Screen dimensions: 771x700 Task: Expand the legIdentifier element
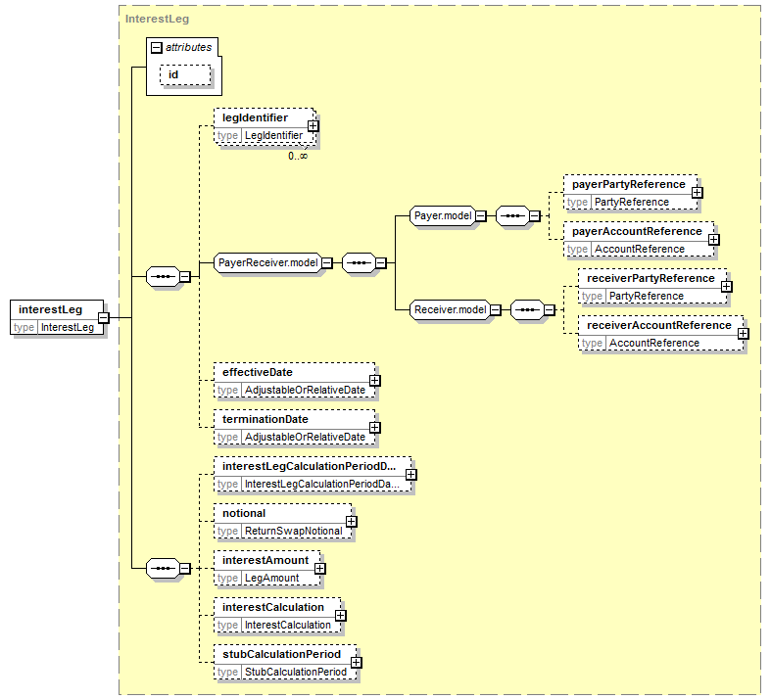[x=313, y=126]
